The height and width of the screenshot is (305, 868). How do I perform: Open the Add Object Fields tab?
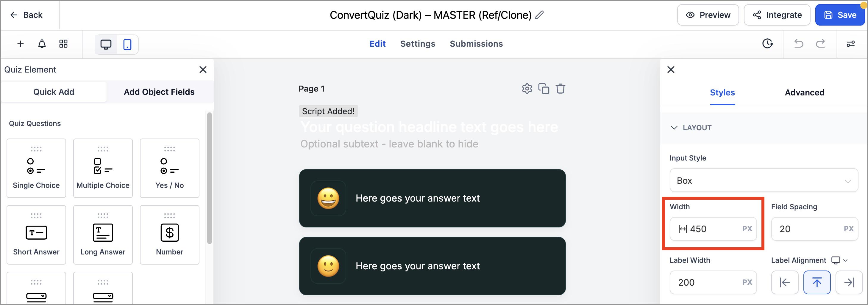point(159,92)
